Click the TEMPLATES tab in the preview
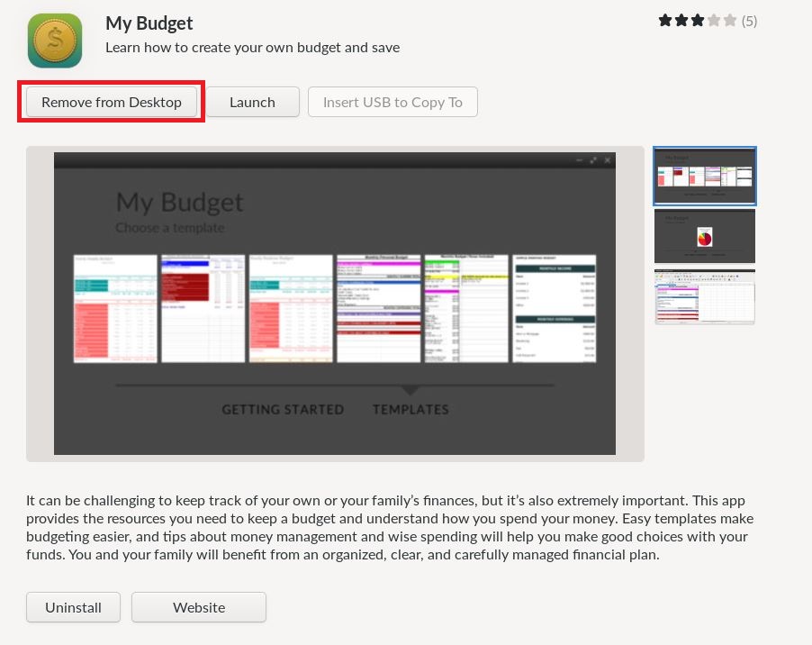The width and height of the screenshot is (812, 645). (411, 409)
